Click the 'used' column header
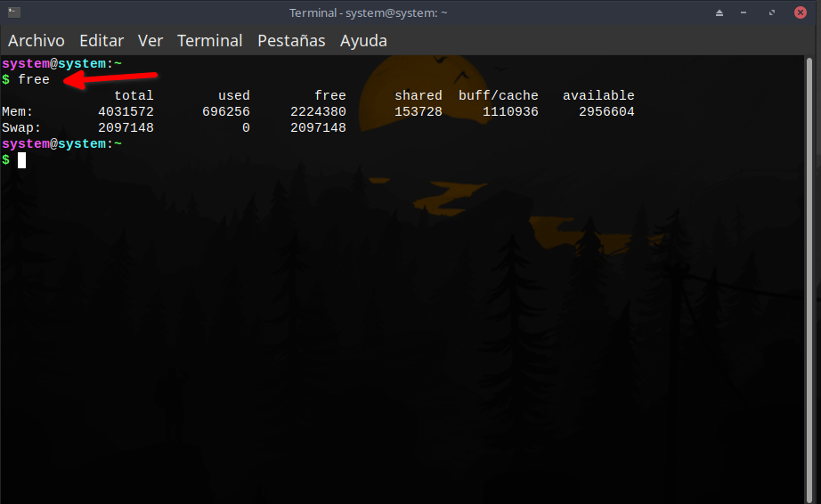The width and height of the screenshot is (821, 504). point(234,95)
